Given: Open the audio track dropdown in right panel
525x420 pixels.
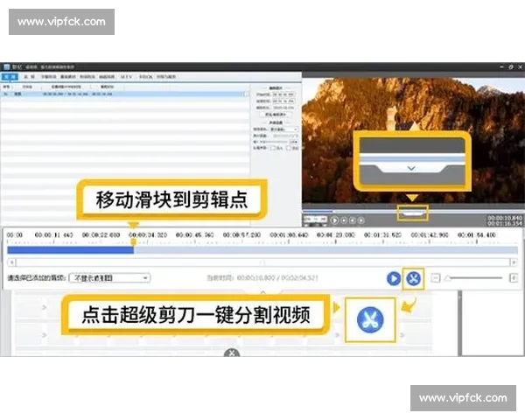Looking at the screenshot, I should (x=283, y=129).
